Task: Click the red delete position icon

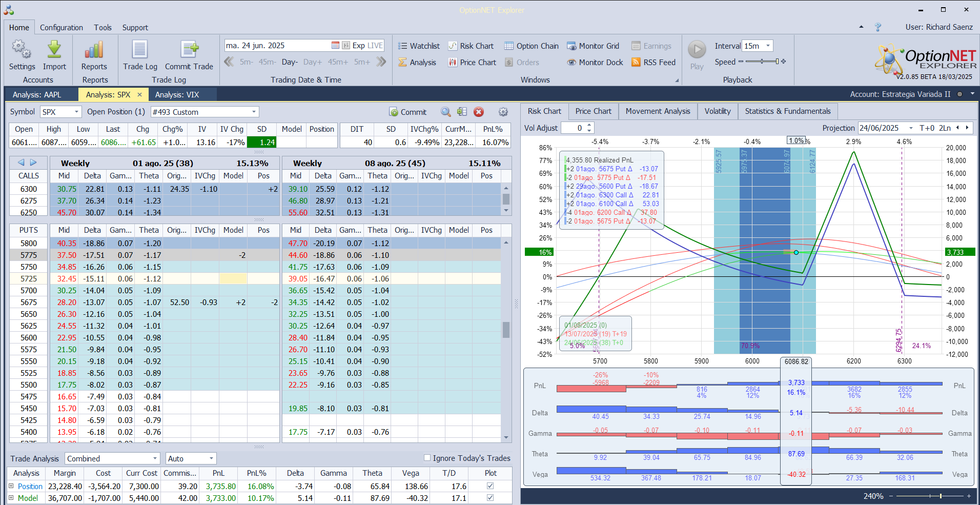Action: pos(479,112)
